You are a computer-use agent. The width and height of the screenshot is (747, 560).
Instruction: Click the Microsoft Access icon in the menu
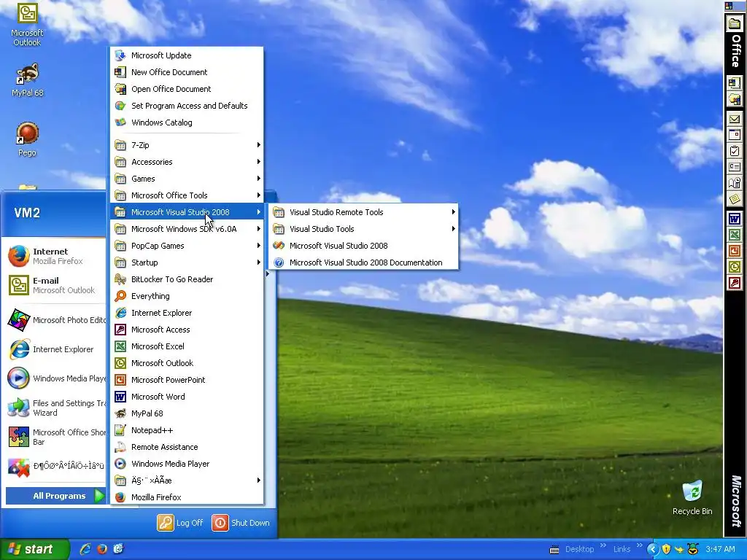coord(120,330)
